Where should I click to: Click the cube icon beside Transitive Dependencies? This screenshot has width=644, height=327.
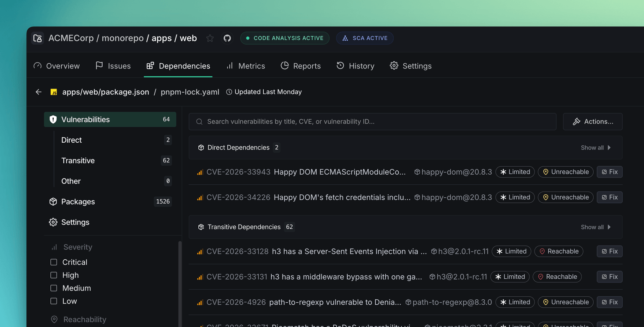click(201, 227)
